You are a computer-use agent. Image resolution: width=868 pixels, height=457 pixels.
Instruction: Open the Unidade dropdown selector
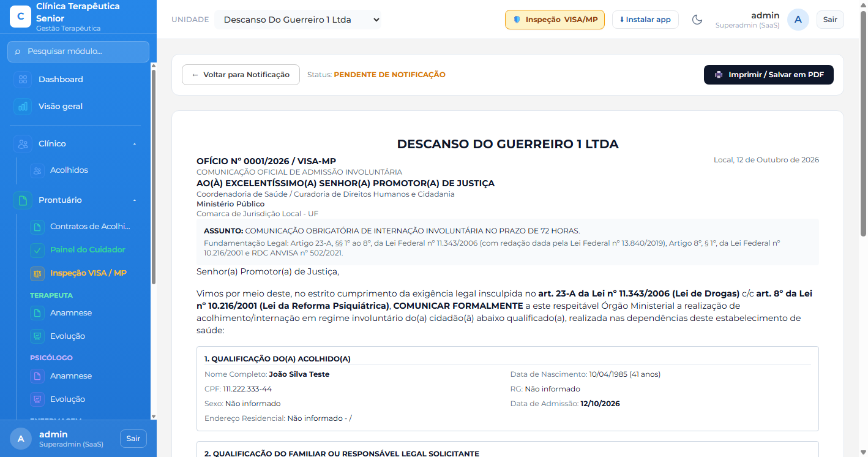tap(297, 20)
